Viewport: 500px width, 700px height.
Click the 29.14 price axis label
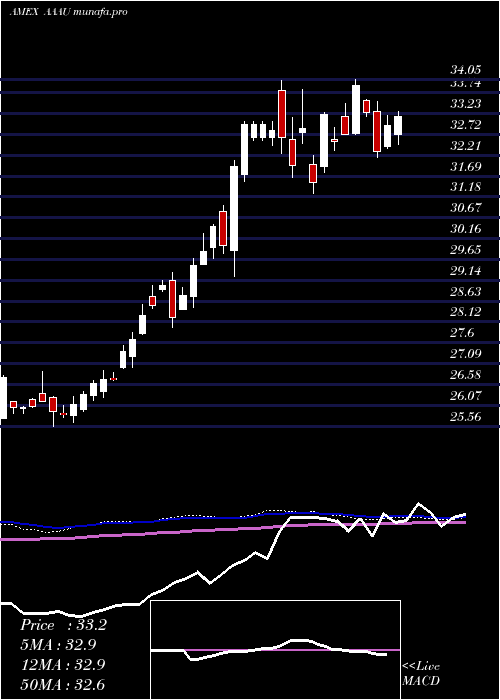coord(465,271)
